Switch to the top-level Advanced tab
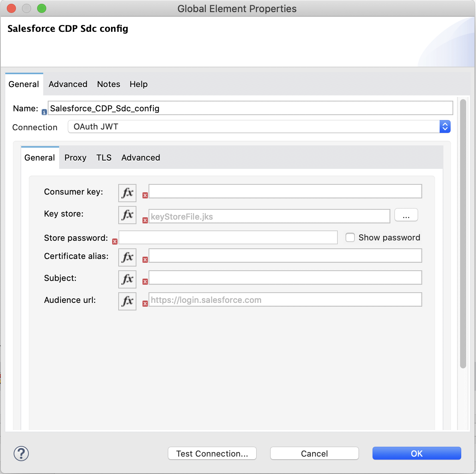Image resolution: width=476 pixels, height=474 pixels. tap(68, 84)
